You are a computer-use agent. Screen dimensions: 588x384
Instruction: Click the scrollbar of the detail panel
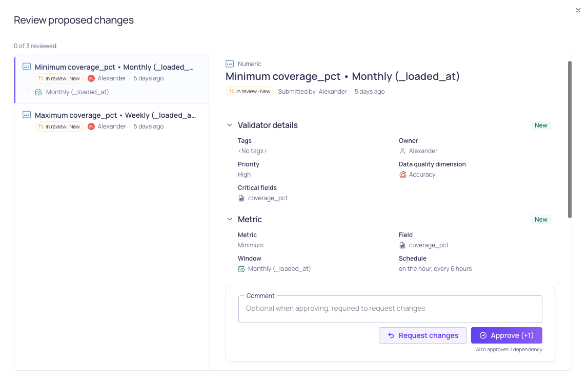570,139
